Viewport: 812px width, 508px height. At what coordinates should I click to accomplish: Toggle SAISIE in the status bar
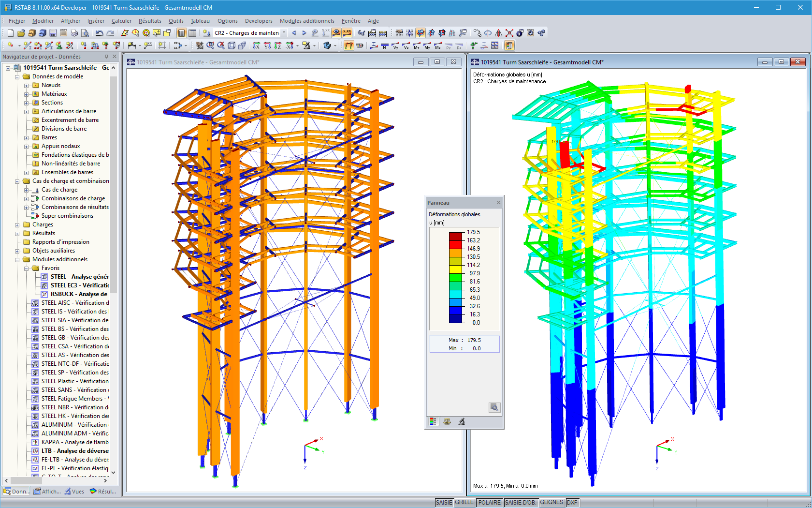444,503
